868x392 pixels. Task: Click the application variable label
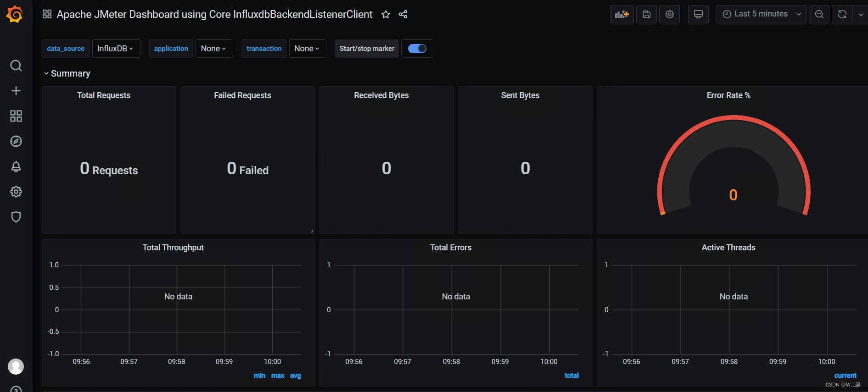coord(171,49)
